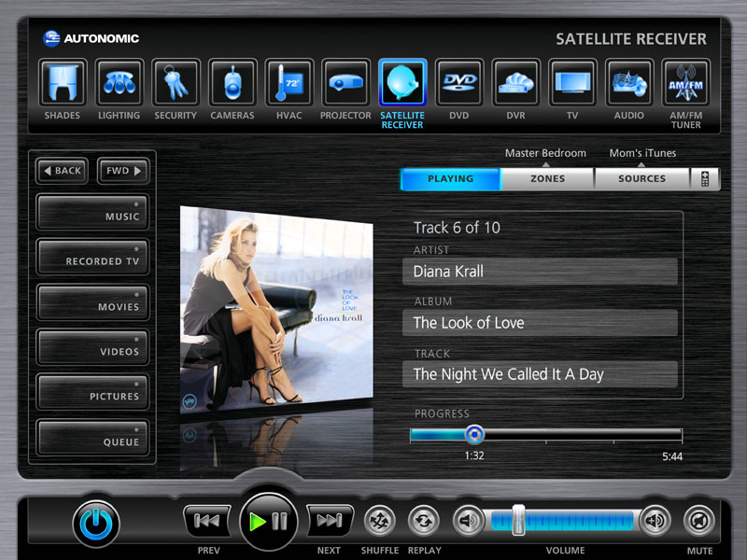Viewport: 747px width, 560px height.
Task: Open the QUEUE list
Action: tap(92, 436)
